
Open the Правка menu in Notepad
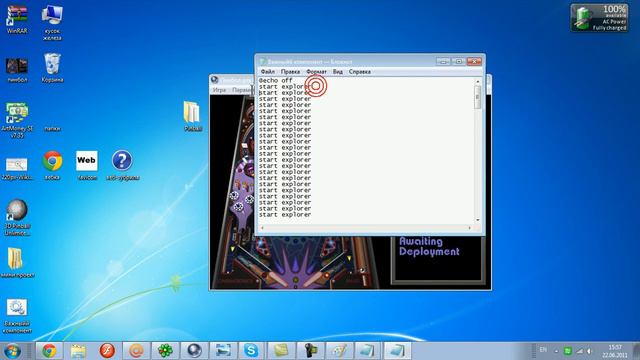coord(290,71)
